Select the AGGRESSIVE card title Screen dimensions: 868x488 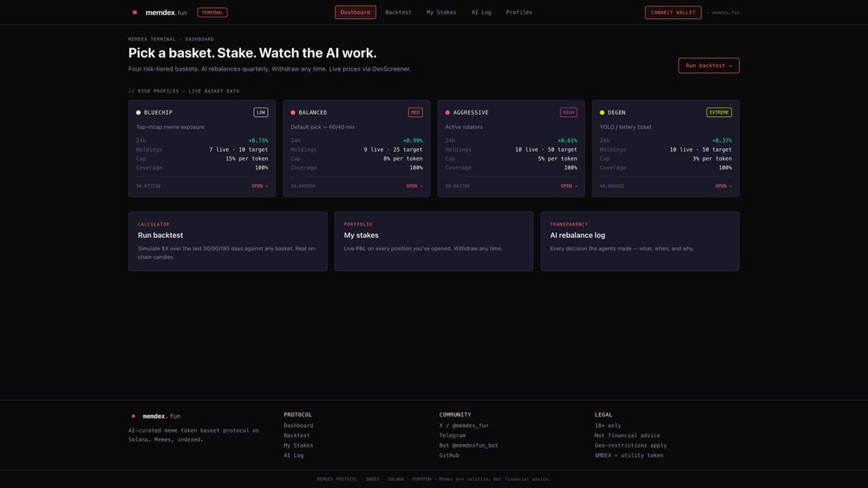471,113
